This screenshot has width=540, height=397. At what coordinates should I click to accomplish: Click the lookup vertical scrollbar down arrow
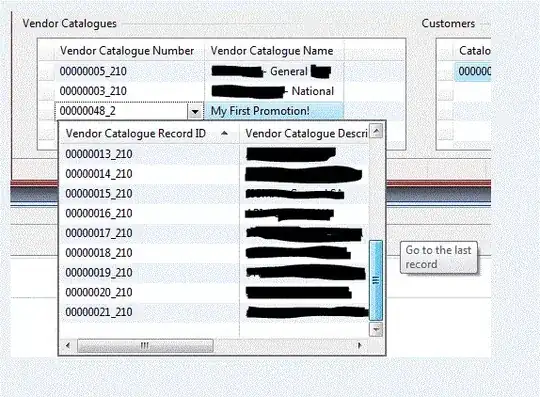(x=376, y=330)
